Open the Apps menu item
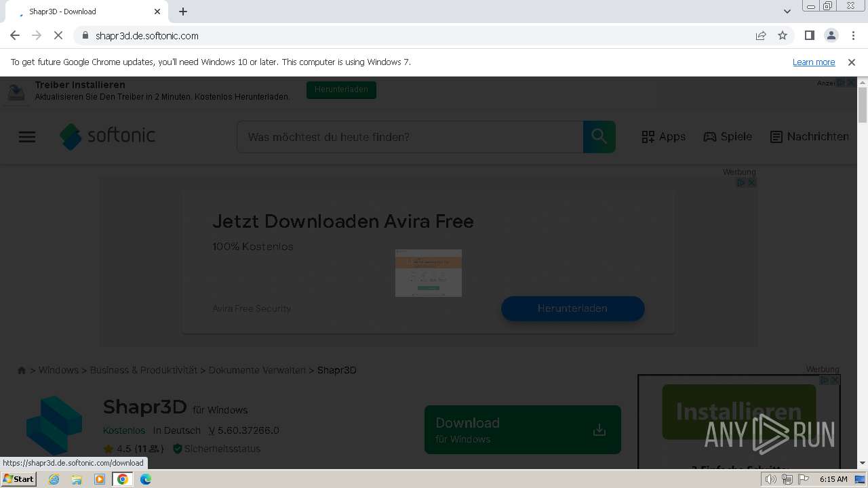Screen dimensions: 868x488 664,136
